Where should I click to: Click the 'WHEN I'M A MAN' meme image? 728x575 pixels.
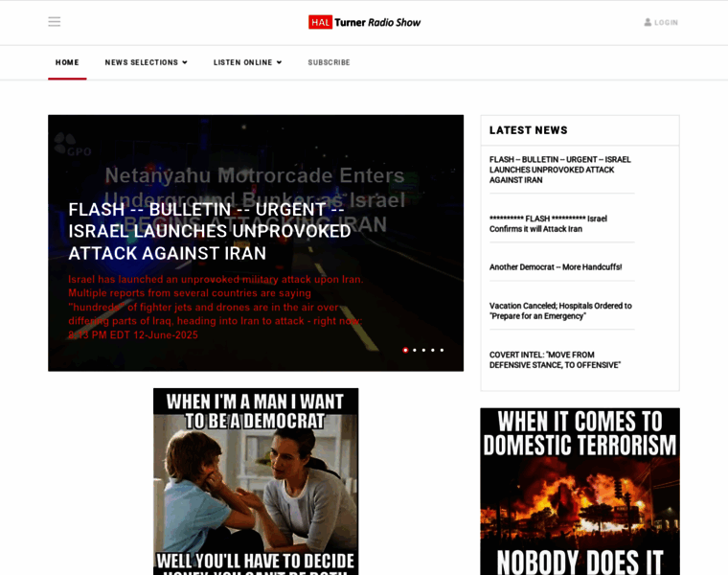click(256, 482)
